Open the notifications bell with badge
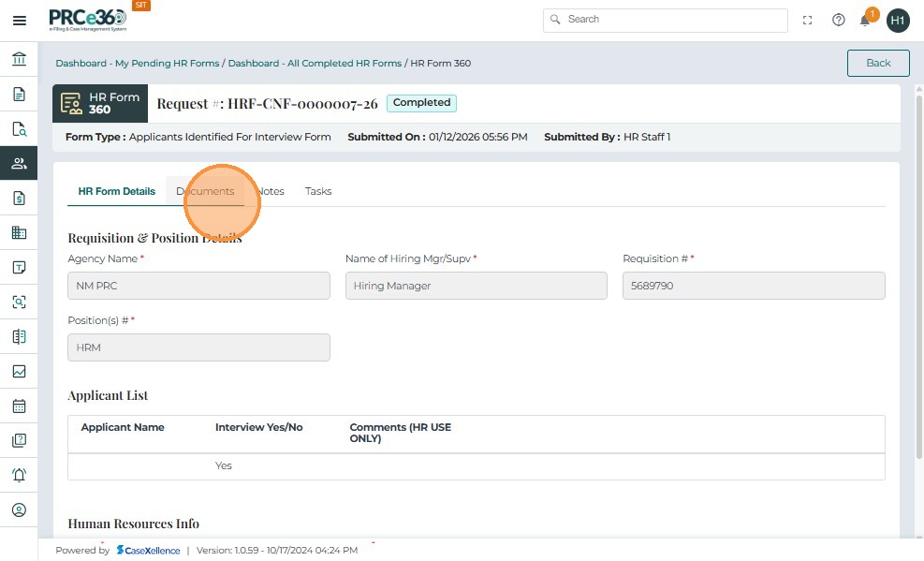The image size is (924, 561). (x=866, y=20)
